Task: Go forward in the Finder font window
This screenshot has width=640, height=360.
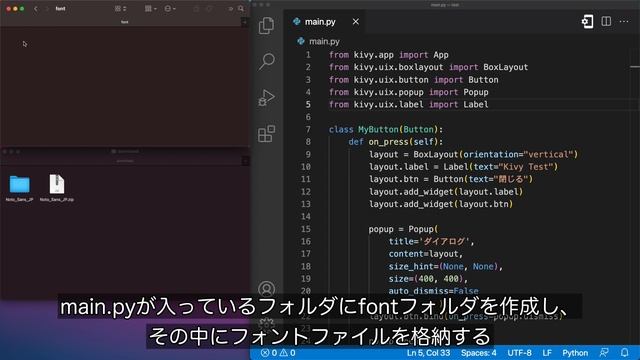Action: pyautogui.click(x=47, y=9)
